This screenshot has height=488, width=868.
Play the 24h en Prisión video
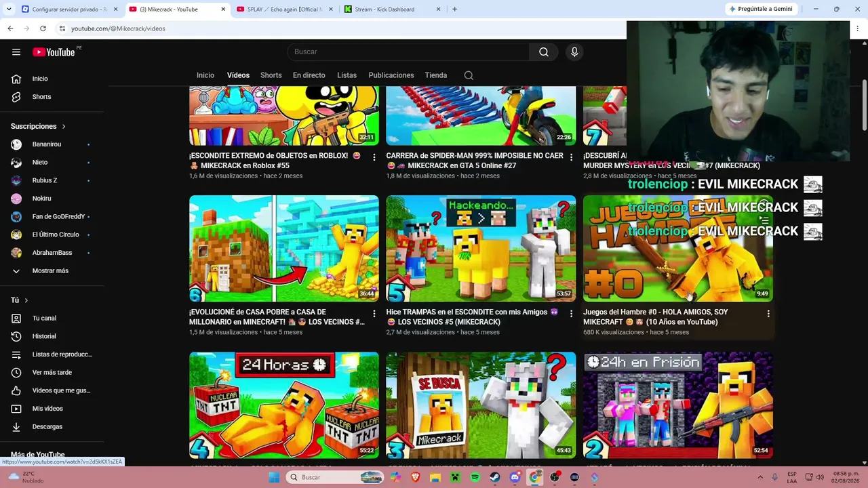coord(678,405)
